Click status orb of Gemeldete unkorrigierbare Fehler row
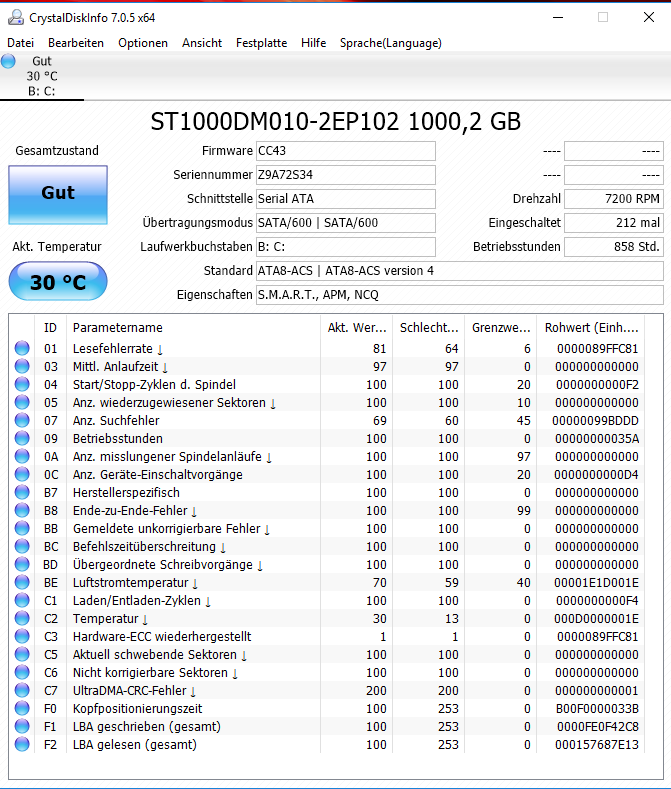Screen dimensions: 671x789 pos(22,528)
